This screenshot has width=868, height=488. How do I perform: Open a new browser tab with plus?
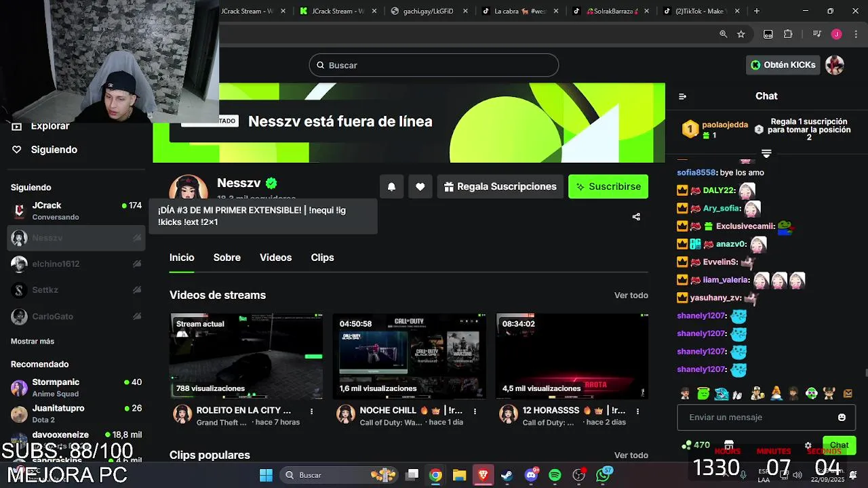(x=757, y=11)
